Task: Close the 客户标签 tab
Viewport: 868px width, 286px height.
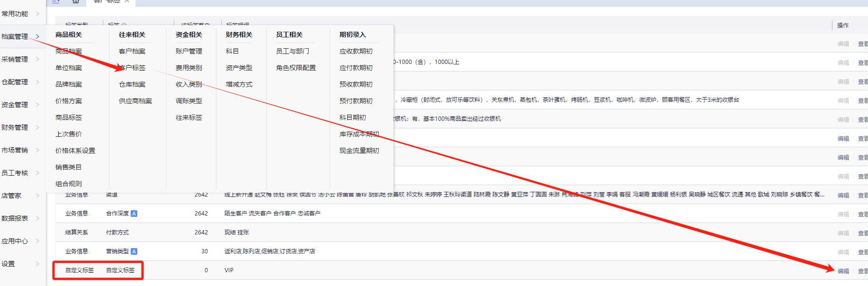Action: 127,1
